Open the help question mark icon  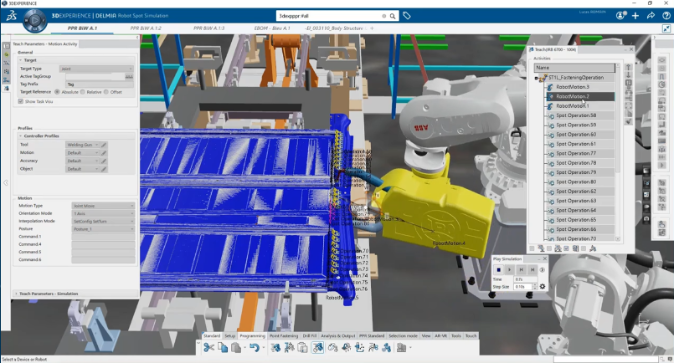pos(666,15)
